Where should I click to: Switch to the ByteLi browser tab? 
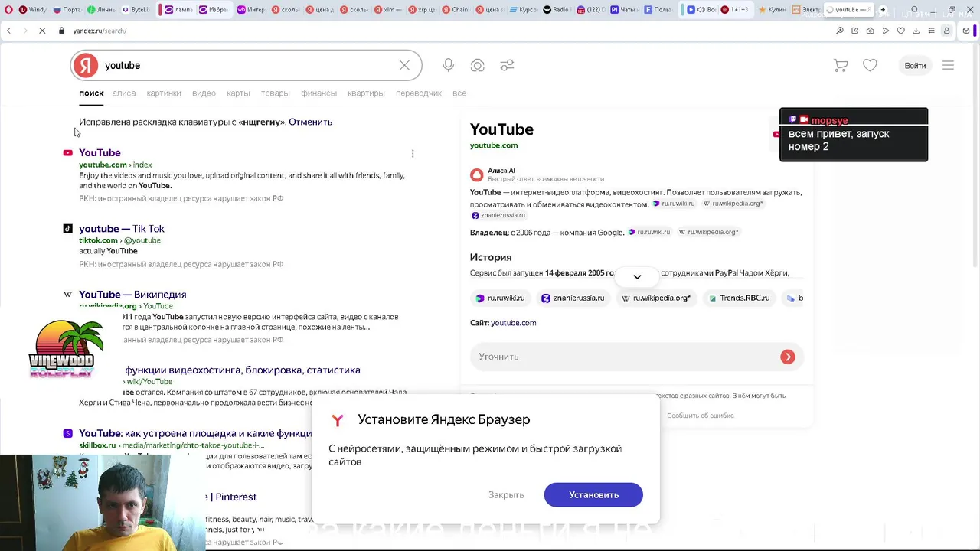click(135, 10)
